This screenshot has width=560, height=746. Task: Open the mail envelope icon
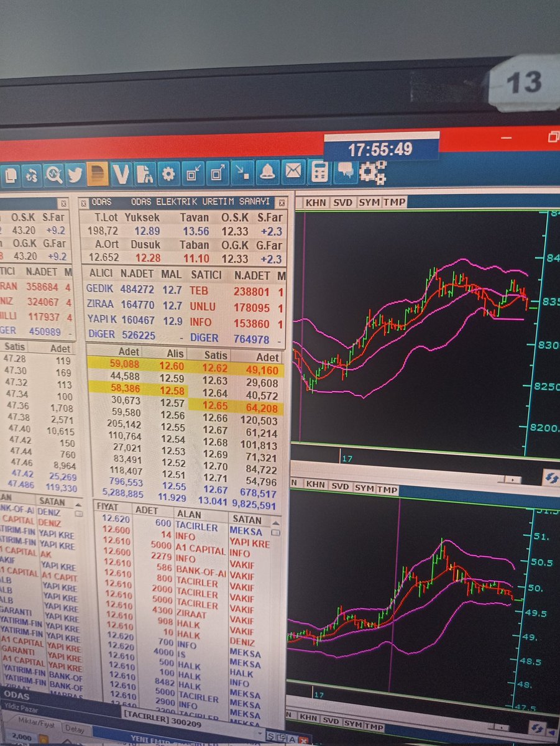click(x=293, y=172)
